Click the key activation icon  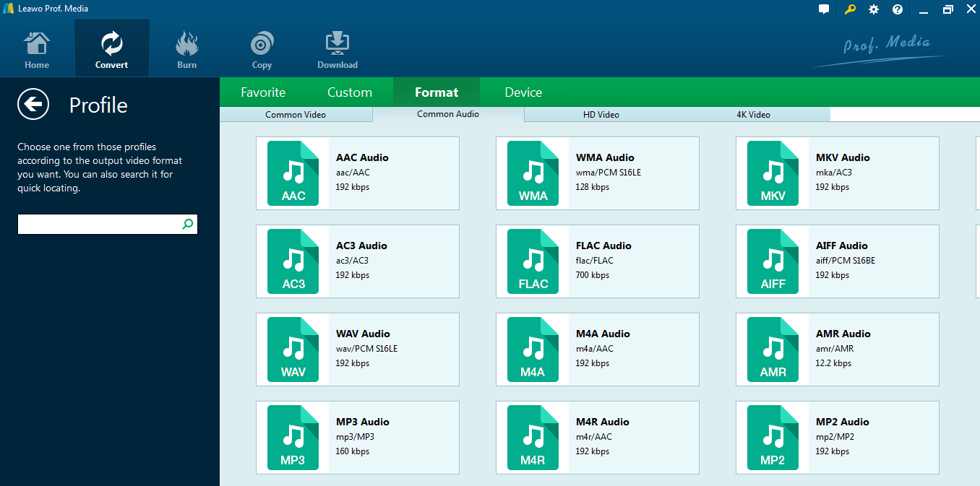851,9
